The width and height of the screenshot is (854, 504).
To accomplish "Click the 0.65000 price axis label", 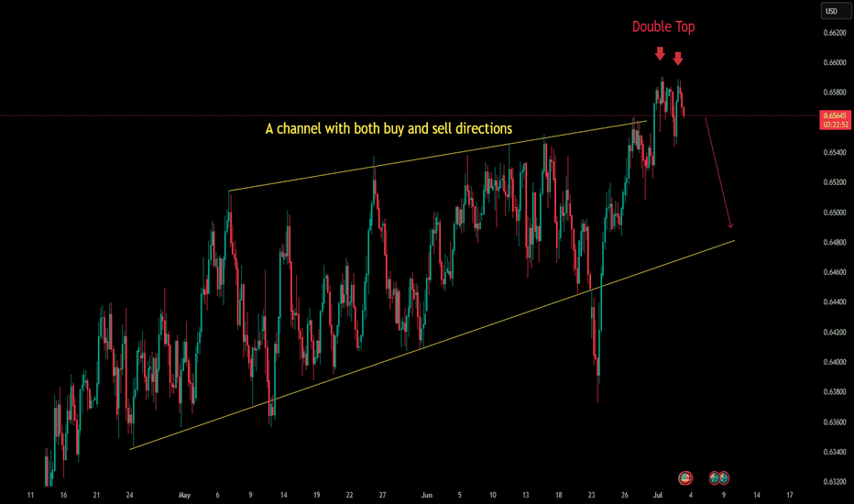I will click(835, 213).
